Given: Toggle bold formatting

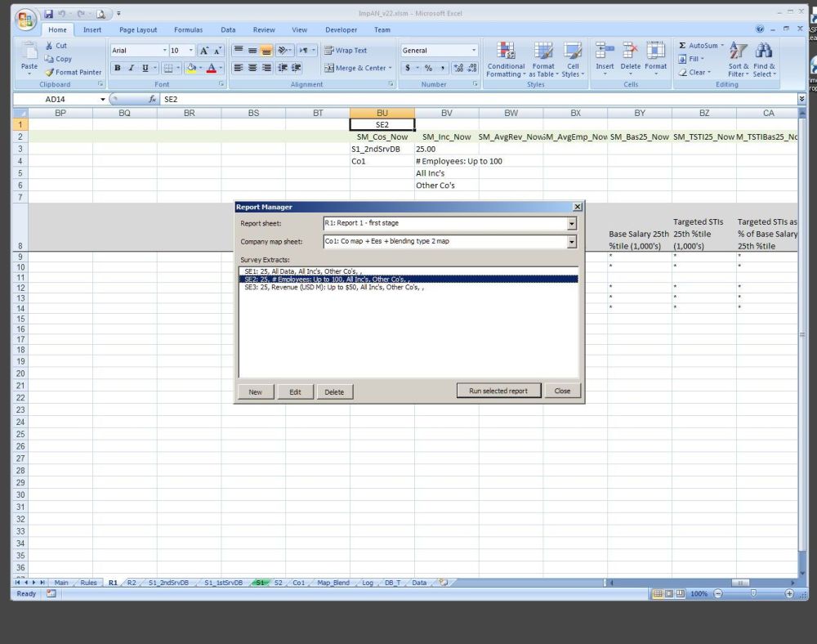Looking at the screenshot, I should click(118, 69).
